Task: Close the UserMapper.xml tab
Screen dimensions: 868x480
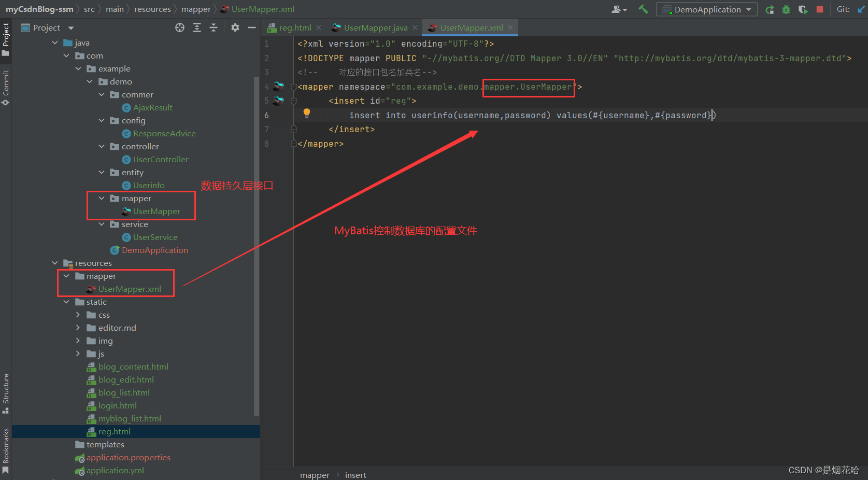Action: coord(510,27)
